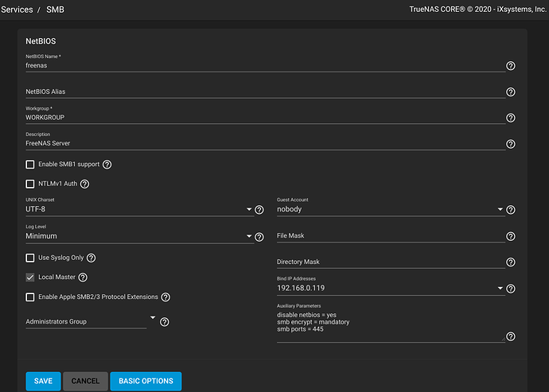Click the Directory Mask input field
This screenshot has height=392, width=549.
(x=391, y=262)
